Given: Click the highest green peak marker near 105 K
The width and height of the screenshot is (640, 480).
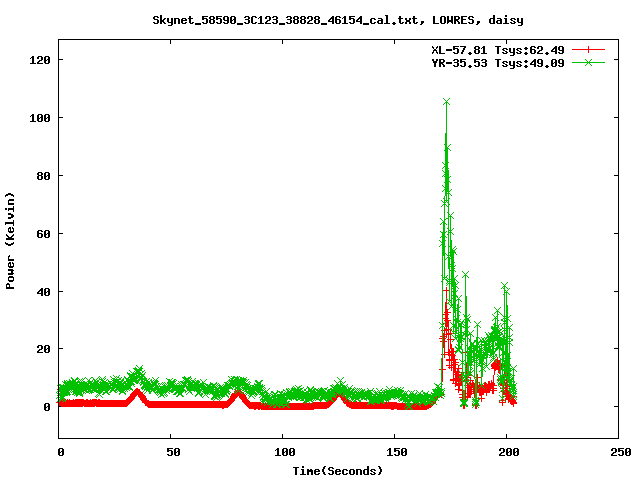Looking at the screenshot, I should point(447,101).
